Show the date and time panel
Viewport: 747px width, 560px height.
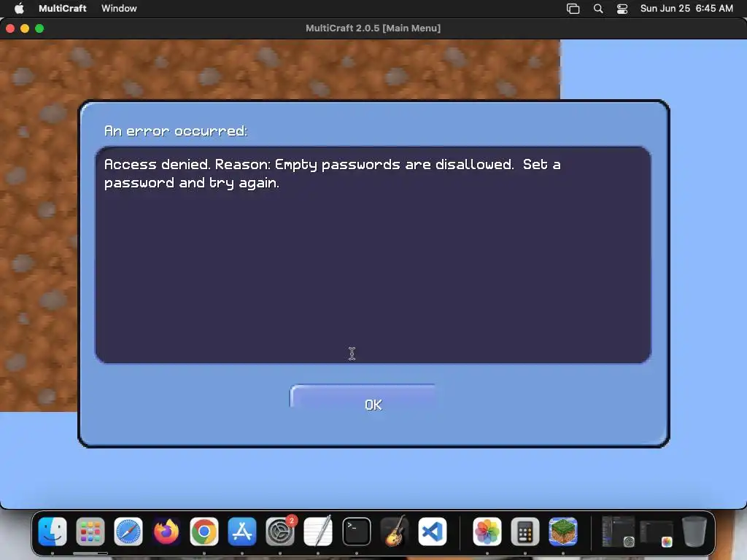point(686,8)
